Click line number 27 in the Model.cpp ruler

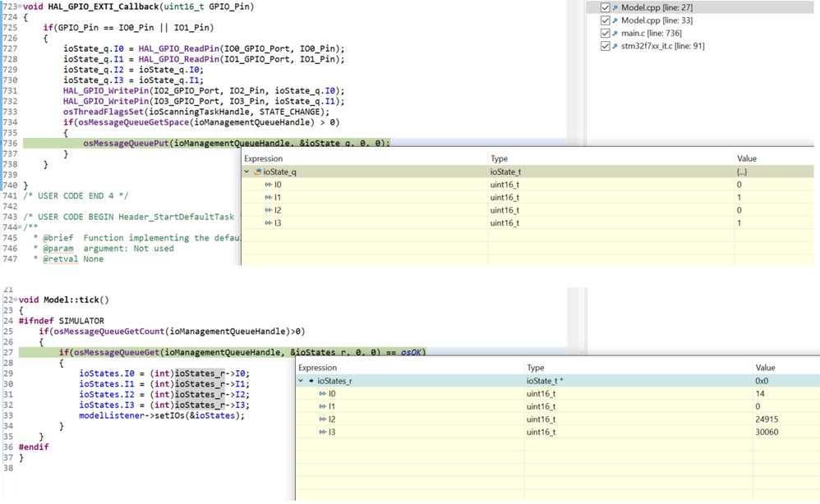pyautogui.click(x=8, y=352)
